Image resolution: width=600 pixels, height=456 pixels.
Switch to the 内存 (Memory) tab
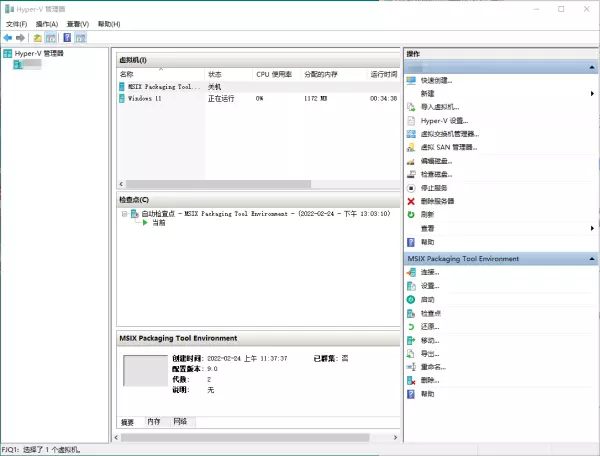tap(153, 422)
